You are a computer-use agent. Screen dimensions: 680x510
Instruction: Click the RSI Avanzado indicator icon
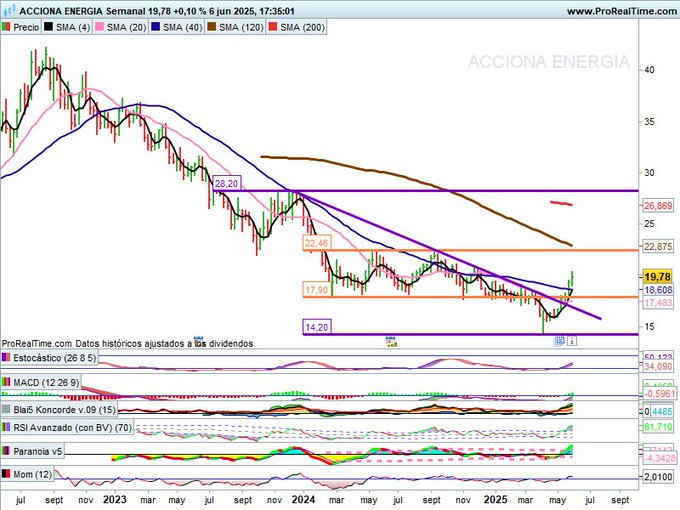pos(6,428)
